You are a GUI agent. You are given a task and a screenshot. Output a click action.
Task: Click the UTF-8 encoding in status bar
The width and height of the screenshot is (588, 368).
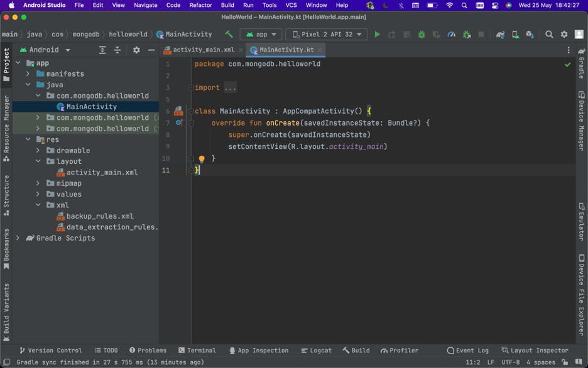(510, 362)
